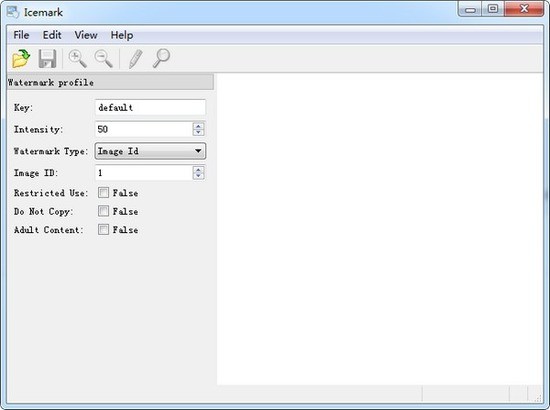Open an image with the folder icon
This screenshot has height=410, width=550.
(x=21, y=58)
